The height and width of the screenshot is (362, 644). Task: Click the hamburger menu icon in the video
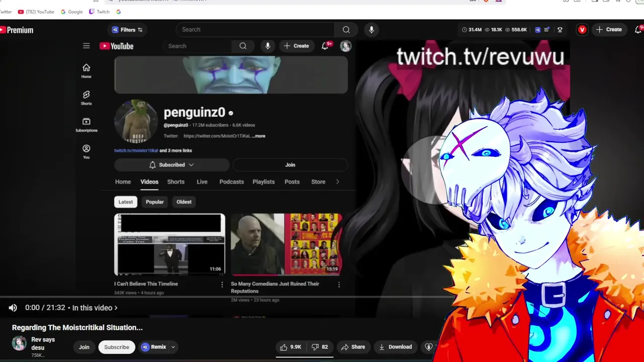(87, 46)
